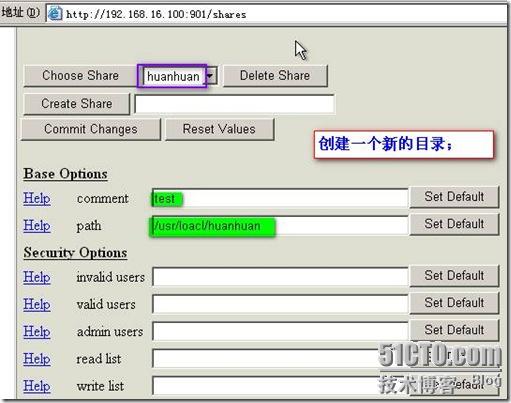Open Help link for write list
Image resolution: width=511 pixels, height=403 pixels.
pos(37,387)
